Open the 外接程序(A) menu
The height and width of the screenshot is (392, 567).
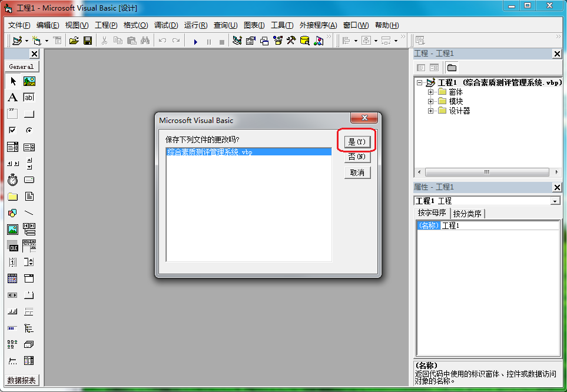[318, 25]
